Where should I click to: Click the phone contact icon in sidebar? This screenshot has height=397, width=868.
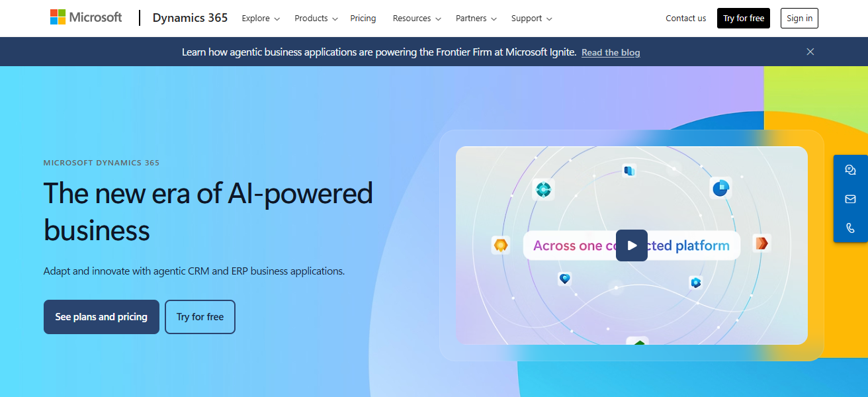(x=851, y=228)
